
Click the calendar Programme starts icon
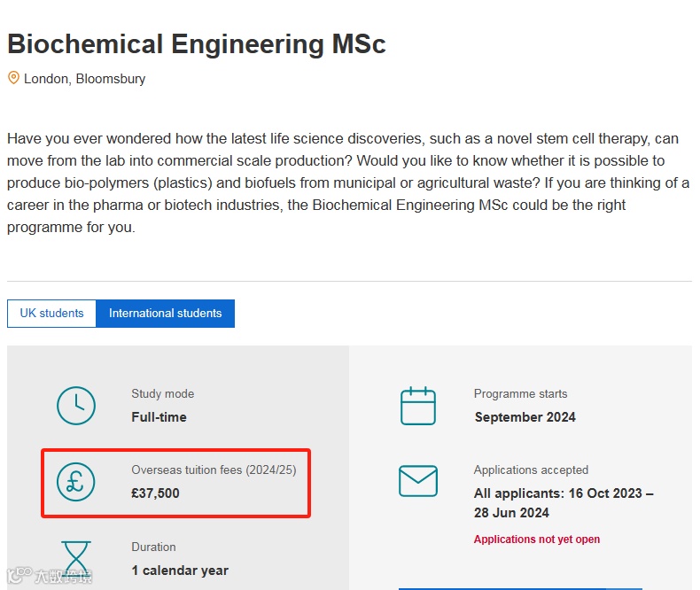(418, 406)
